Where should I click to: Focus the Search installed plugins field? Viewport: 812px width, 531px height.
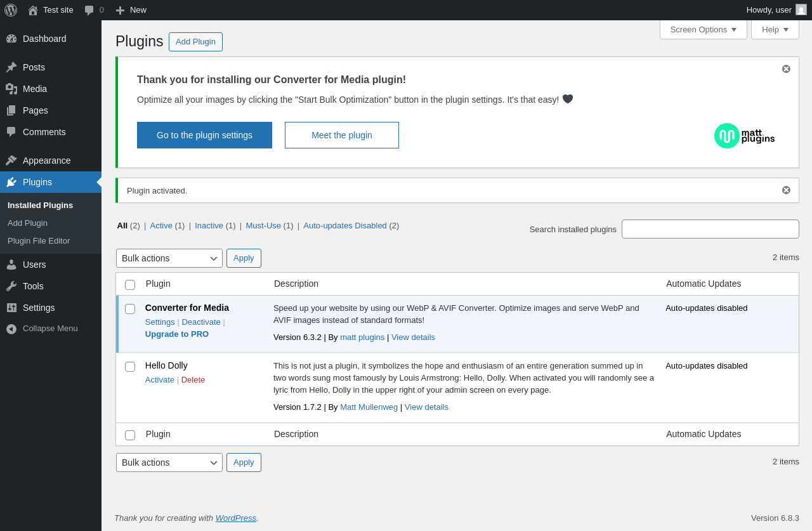click(710, 229)
